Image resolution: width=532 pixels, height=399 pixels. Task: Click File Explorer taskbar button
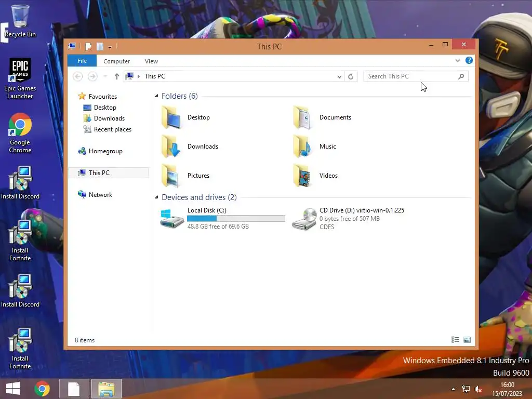click(106, 389)
